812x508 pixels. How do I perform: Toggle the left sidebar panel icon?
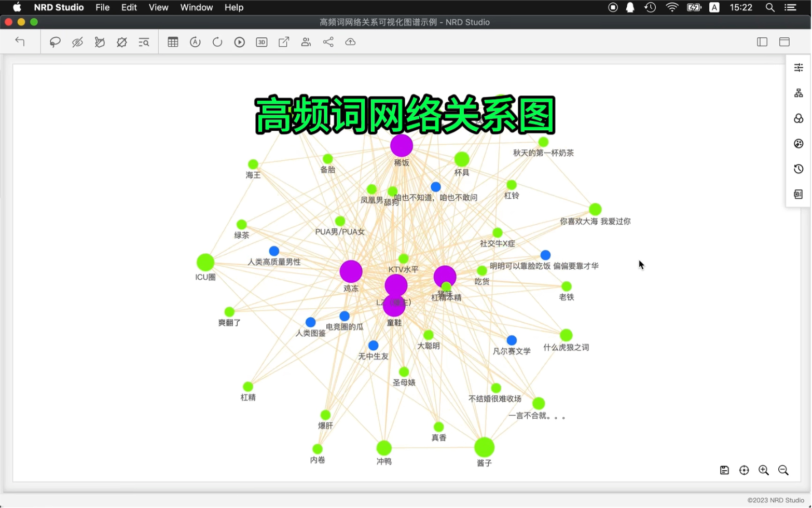click(762, 42)
